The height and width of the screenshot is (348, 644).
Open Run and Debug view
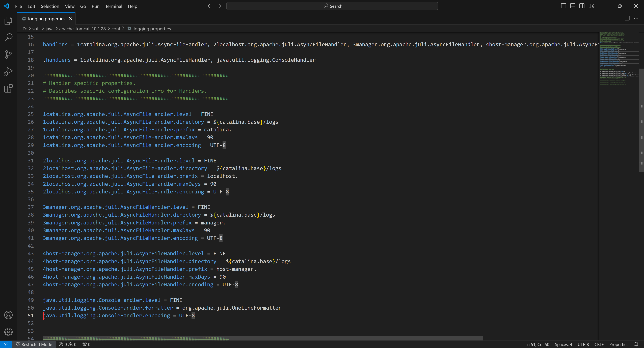8,71
